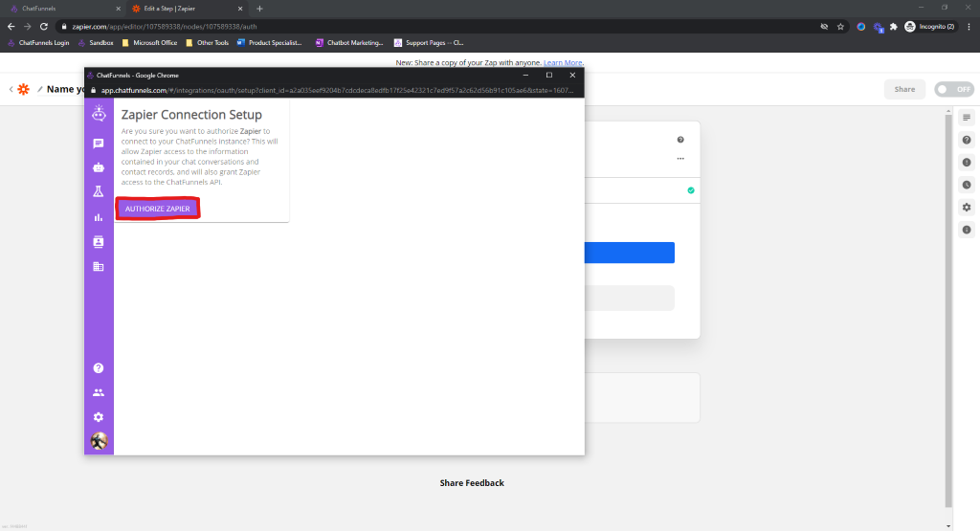Viewport: 980px width, 531px height.
Task: Click the pencil edit Zap name icon
Action: pos(40,89)
